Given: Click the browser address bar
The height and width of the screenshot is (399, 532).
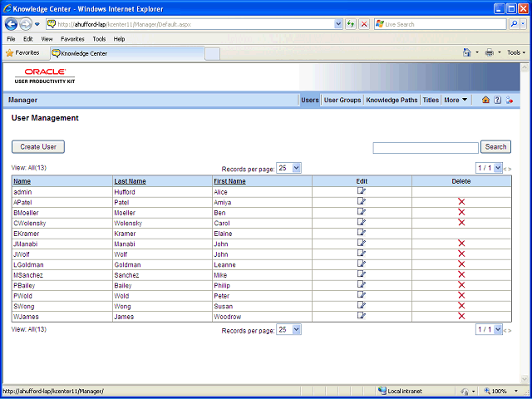Looking at the screenshot, I should 190,24.
